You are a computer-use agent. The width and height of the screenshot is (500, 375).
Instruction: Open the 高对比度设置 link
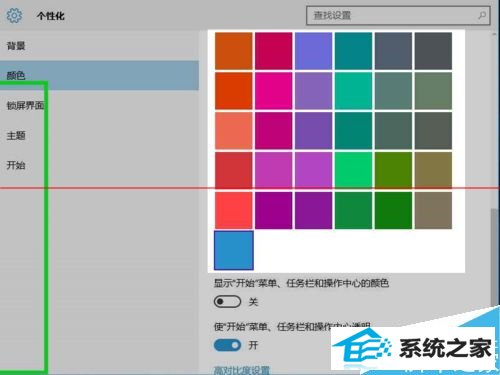click(241, 370)
